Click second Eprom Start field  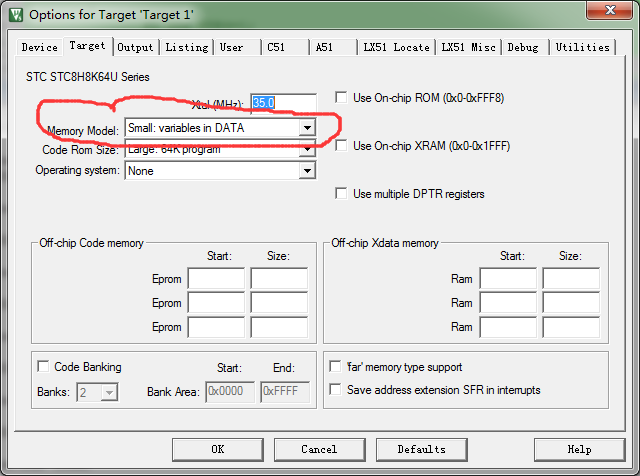(x=216, y=303)
